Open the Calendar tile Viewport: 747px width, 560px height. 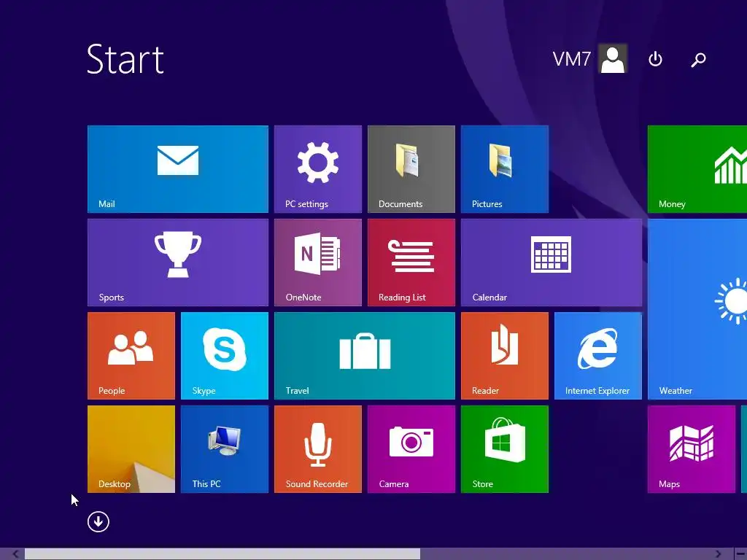point(551,262)
